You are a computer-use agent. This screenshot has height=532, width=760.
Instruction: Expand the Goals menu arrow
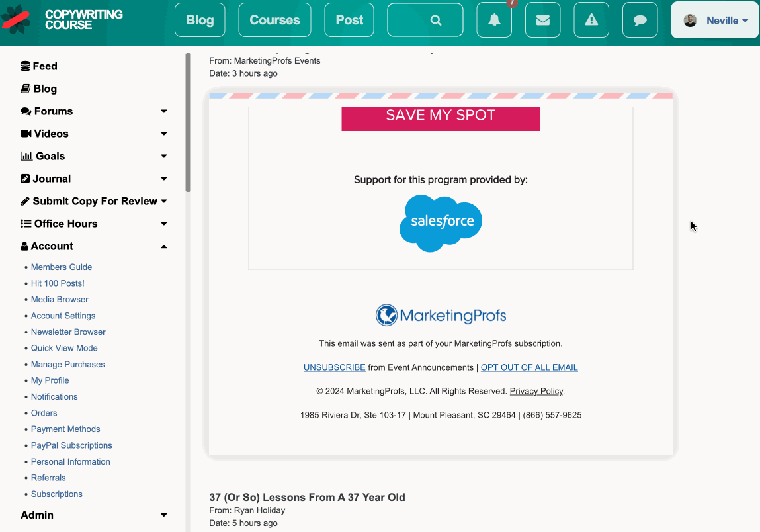[x=164, y=156]
